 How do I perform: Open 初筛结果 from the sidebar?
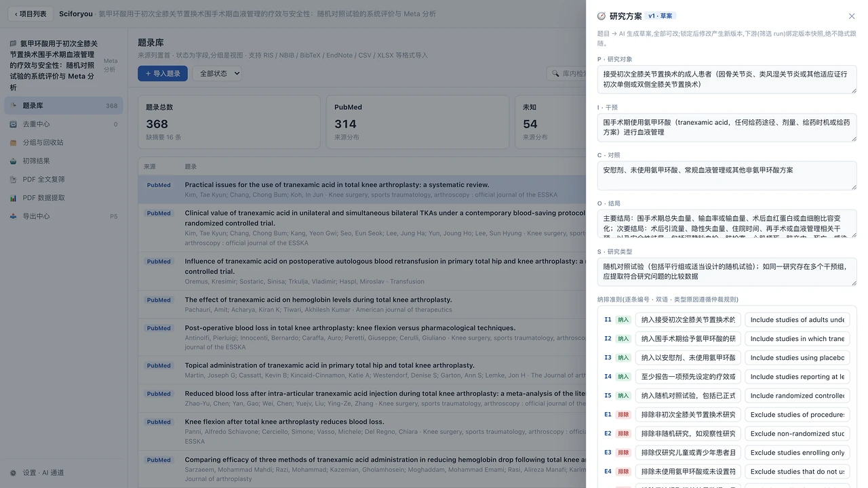pos(63,161)
